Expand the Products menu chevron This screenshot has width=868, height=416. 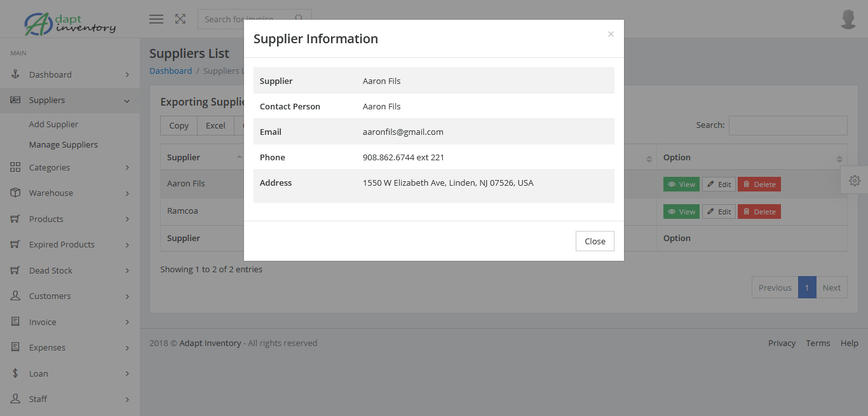[x=127, y=219]
